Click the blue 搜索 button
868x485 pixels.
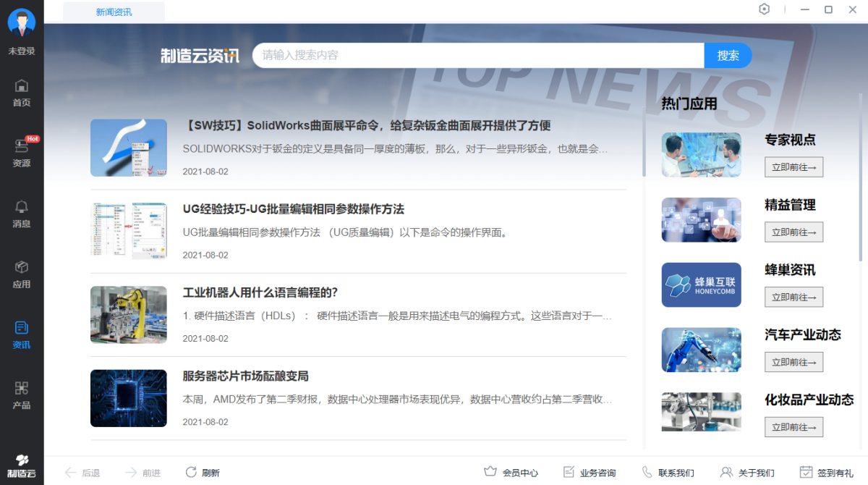tap(728, 55)
